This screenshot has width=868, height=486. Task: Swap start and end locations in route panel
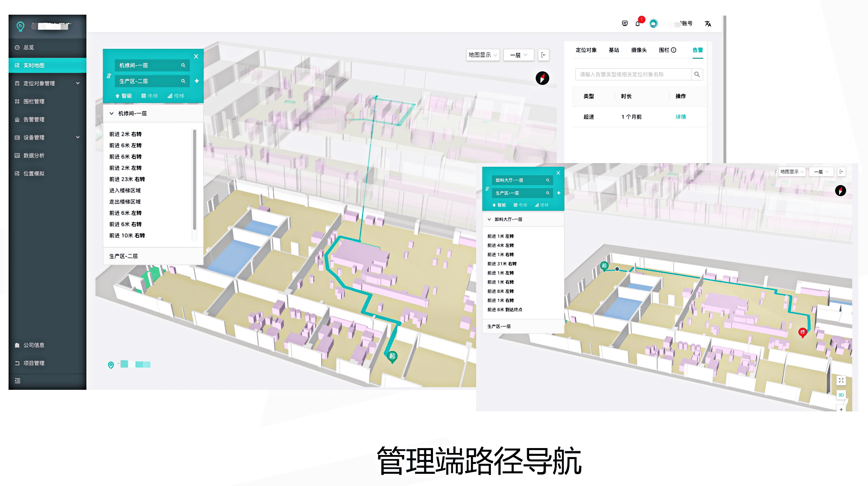(x=109, y=76)
